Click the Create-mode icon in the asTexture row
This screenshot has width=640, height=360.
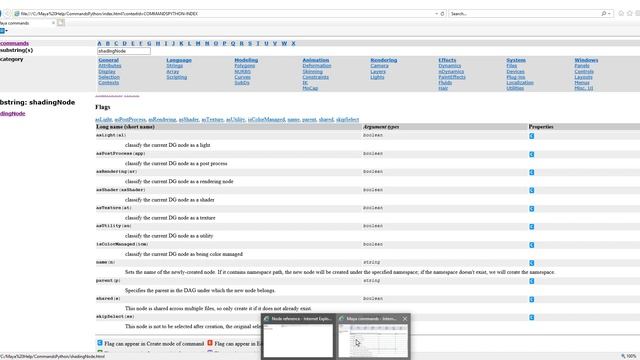click(x=531, y=209)
